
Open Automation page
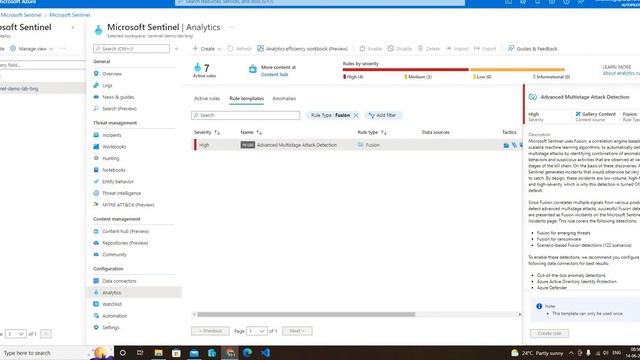[114, 316]
